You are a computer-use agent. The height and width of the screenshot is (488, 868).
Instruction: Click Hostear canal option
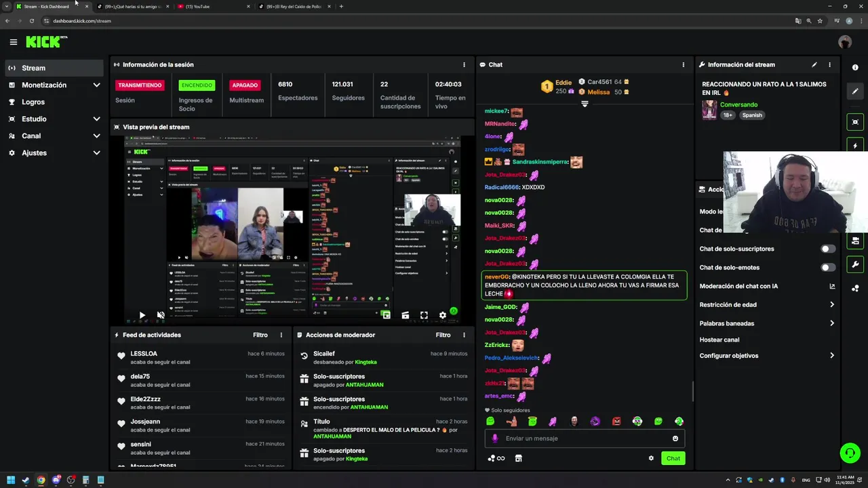(719, 340)
